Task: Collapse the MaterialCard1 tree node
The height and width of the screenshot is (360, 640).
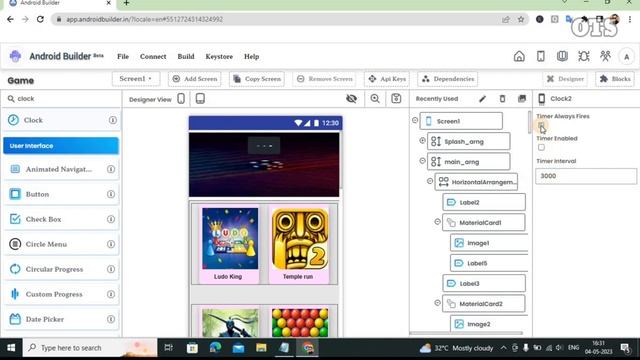Action: (x=437, y=222)
